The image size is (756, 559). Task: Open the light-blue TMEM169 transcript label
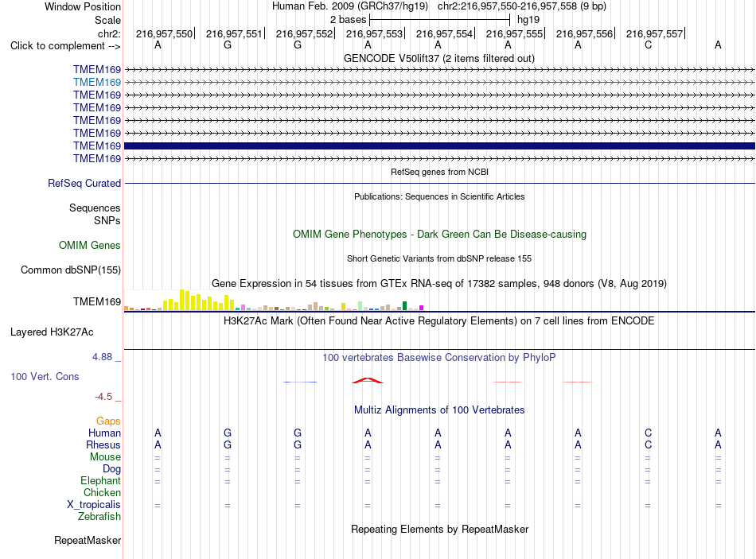97,83
